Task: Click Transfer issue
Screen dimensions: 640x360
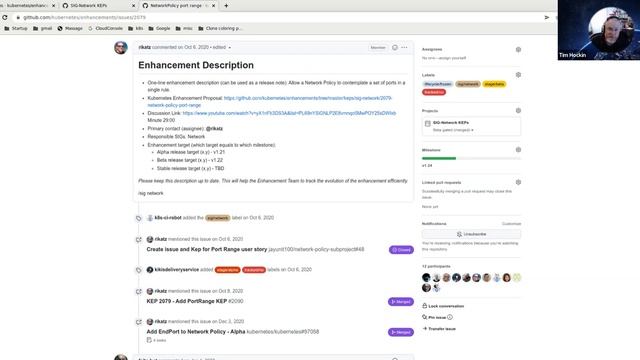Action: pos(439,329)
